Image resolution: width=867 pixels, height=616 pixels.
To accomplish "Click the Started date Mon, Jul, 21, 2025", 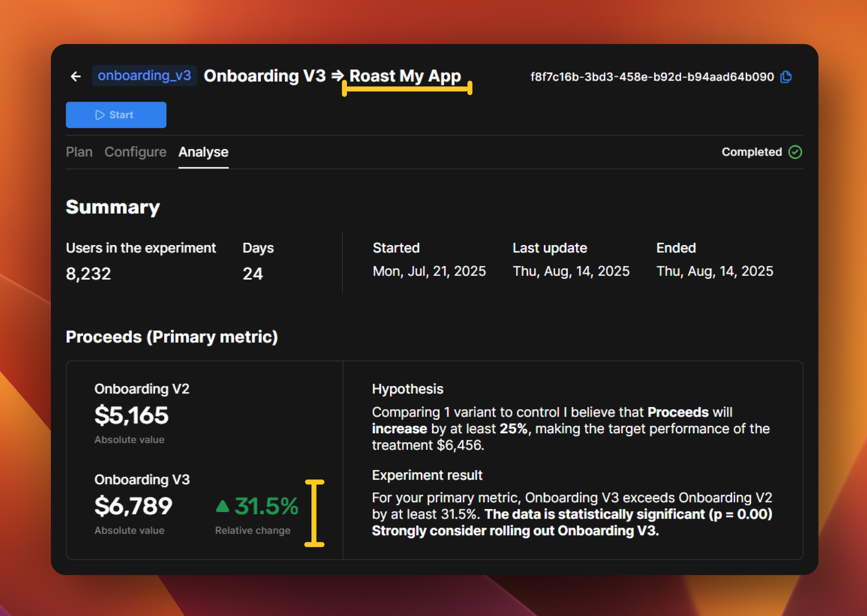I will (x=429, y=272).
